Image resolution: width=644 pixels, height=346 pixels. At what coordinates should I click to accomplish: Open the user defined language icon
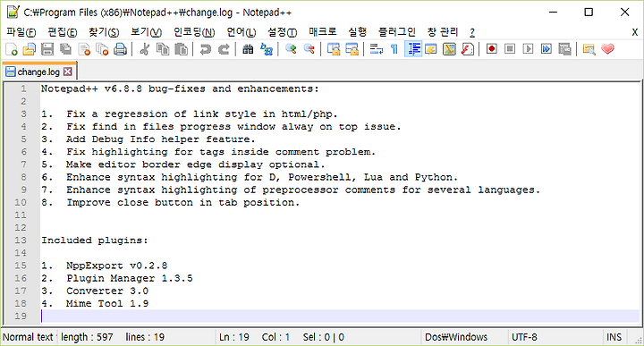click(x=431, y=49)
